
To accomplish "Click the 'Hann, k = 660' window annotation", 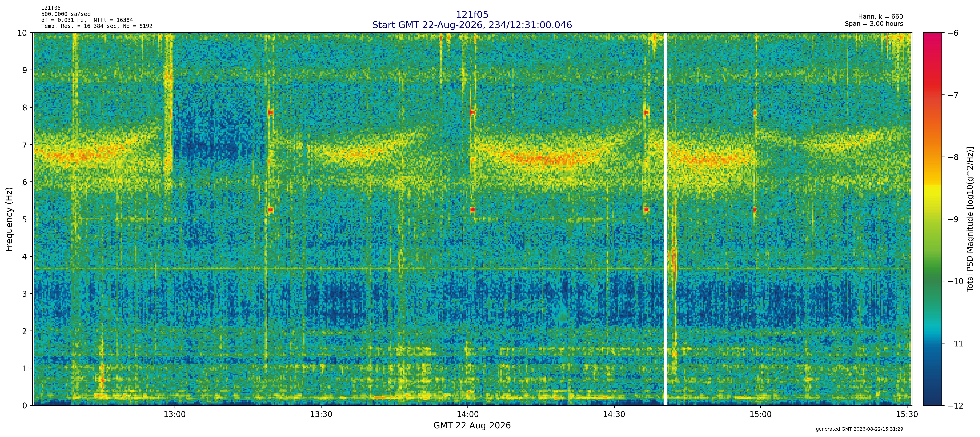I will [880, 17].
